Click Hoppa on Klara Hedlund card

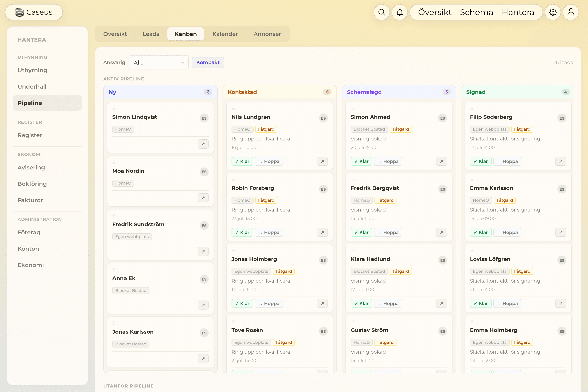pos(388,303)
